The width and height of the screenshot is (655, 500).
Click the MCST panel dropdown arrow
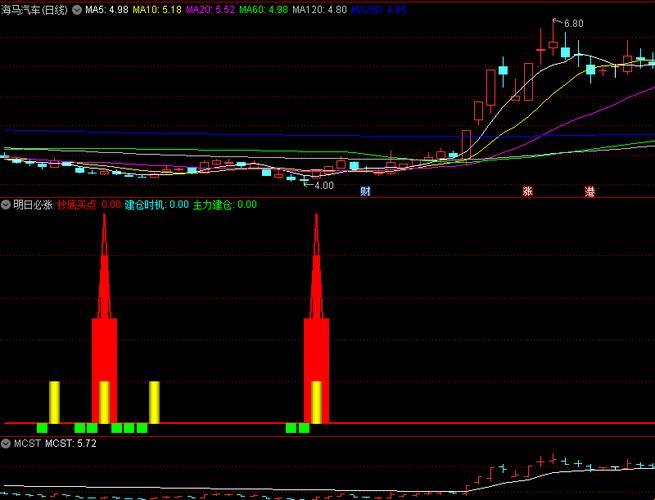coord(6,442)
